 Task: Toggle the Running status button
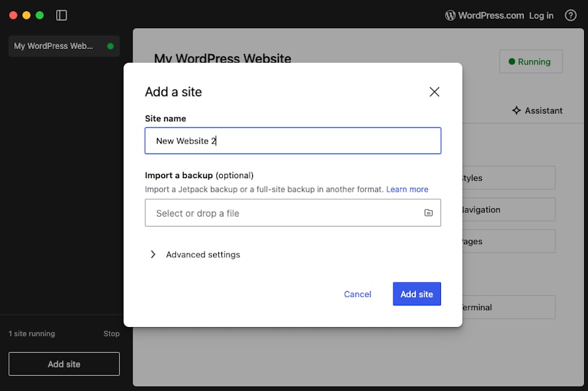(531, 61)
